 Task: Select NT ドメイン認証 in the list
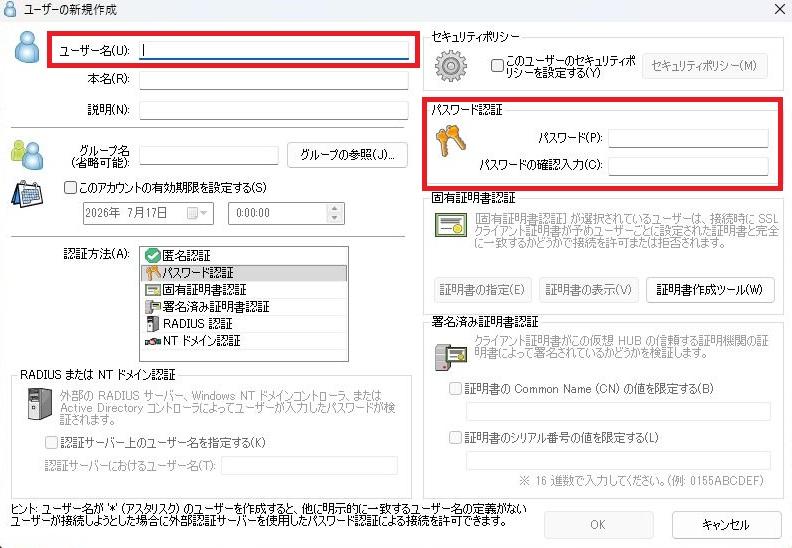click(x=244, y=340)
